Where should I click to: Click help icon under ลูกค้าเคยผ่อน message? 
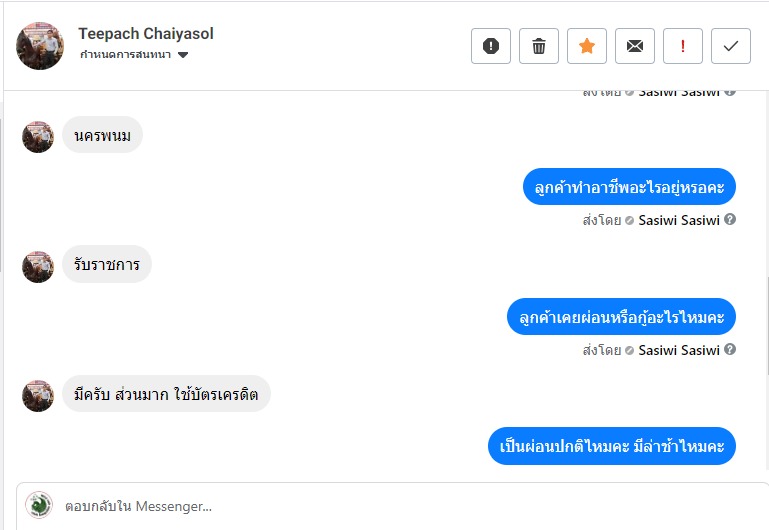click(730, 349)
